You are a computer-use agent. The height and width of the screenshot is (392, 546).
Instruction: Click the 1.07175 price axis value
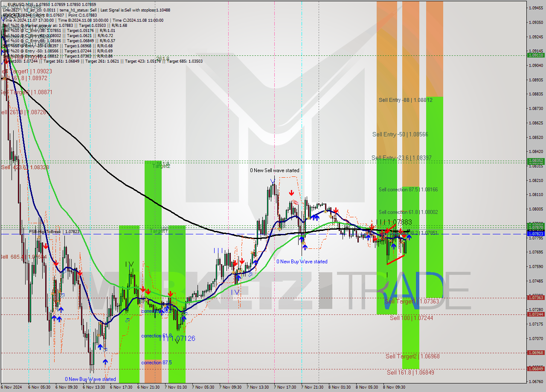point(536,324)
